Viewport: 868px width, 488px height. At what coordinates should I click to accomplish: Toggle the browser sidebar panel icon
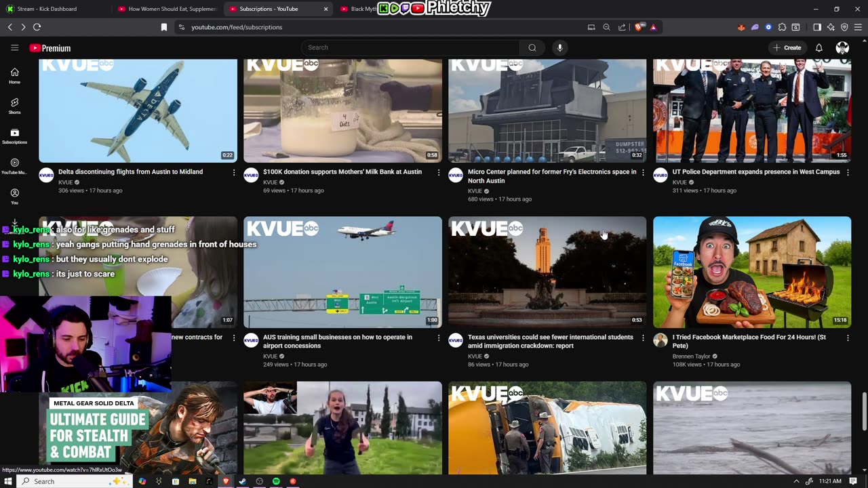pyautogui.click(x=817, y=27)
